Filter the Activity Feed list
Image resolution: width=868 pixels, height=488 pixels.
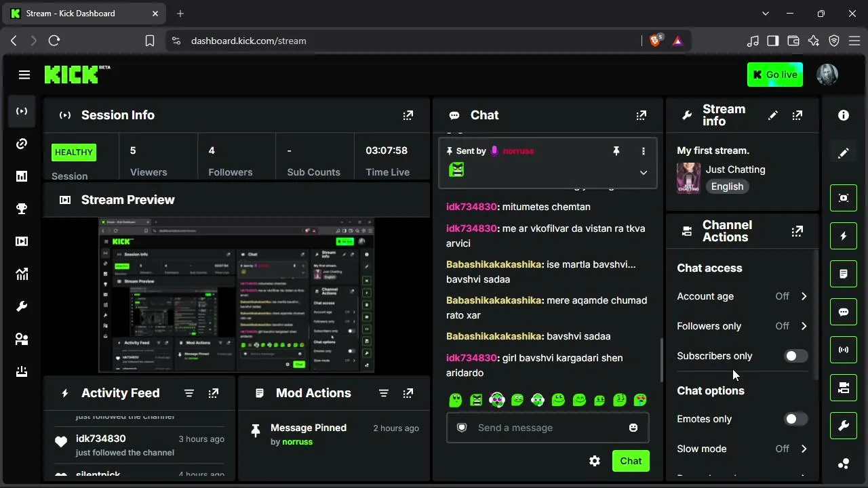(x=189, y=393)
